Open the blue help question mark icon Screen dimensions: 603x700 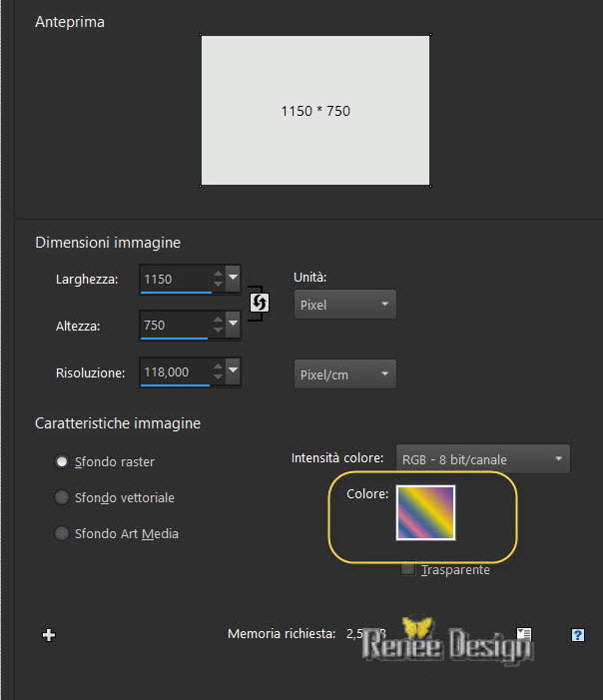[x=578, y=634]
